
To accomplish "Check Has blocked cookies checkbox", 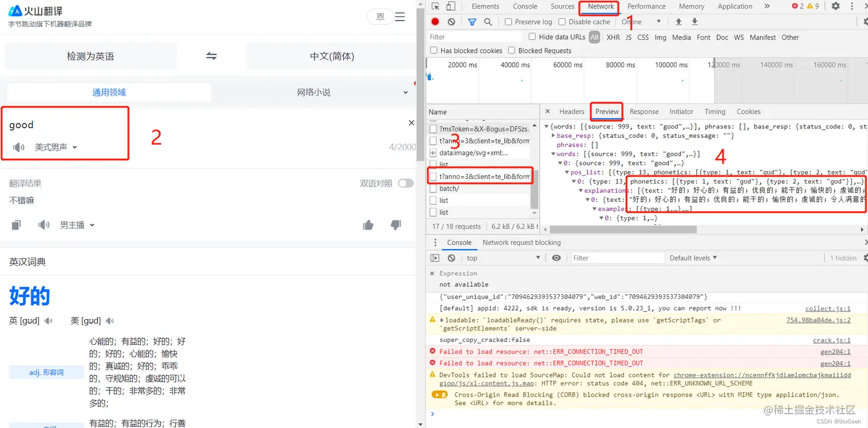I will (x=434, y=50).
